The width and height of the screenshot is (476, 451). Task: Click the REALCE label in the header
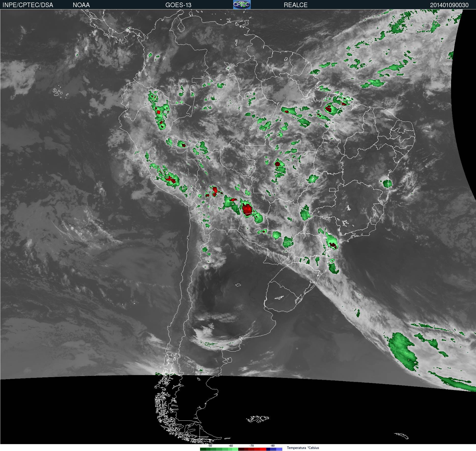coord(296,5)
